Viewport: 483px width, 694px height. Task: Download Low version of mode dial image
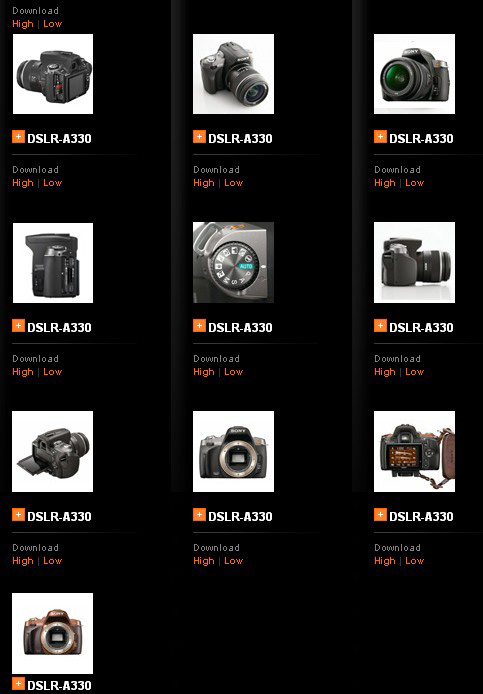click(x=233, y=372)
